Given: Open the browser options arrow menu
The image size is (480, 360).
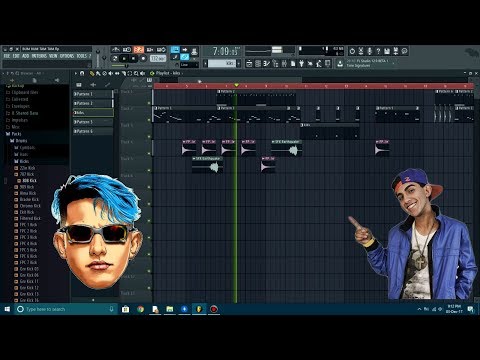Looking at the screenshot, I should [4, 73].
